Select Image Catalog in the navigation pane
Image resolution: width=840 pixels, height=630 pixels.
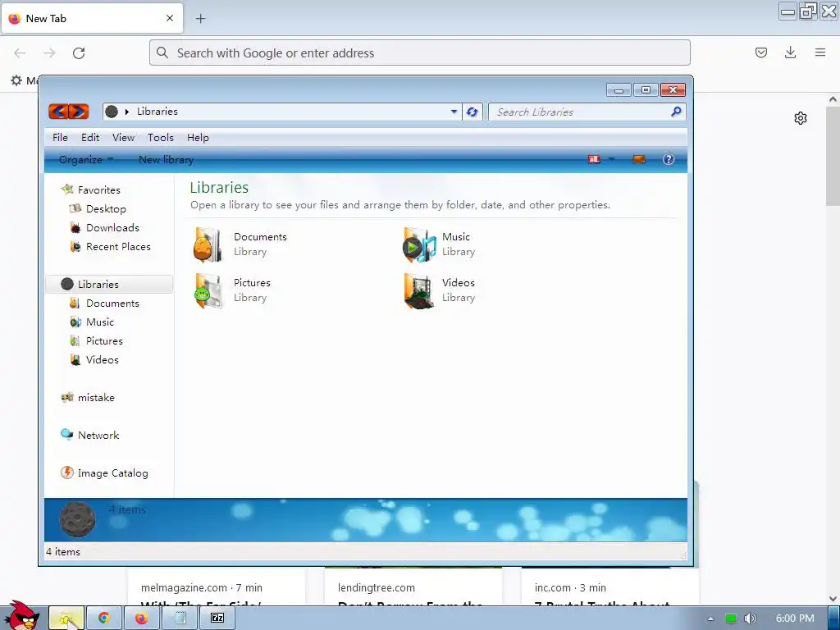112,473
